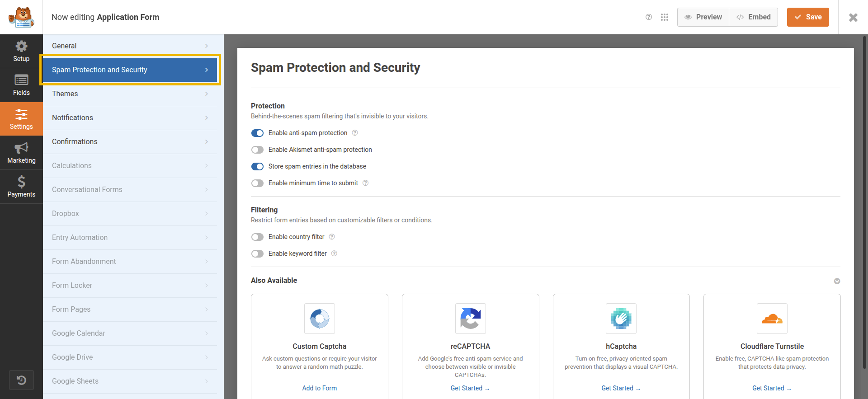Click Add to Form for Custom Captcha
This screenshot has width=868, height=399.
320,388
